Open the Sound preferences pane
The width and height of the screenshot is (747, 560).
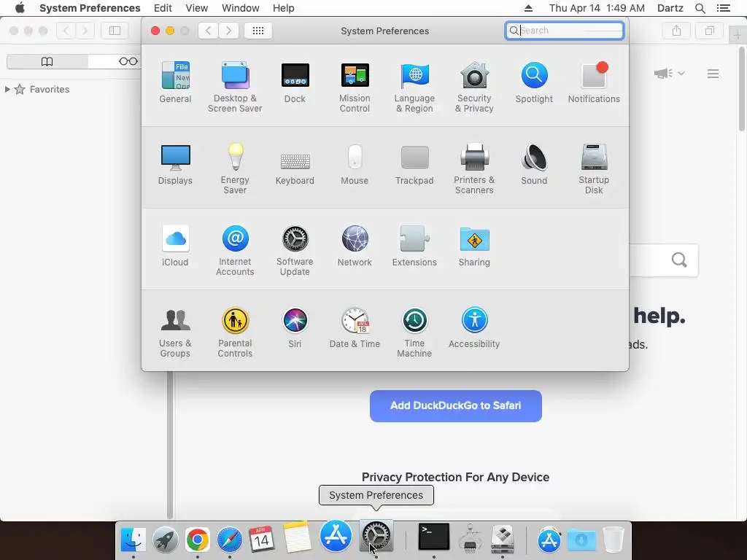click(534, 164)
